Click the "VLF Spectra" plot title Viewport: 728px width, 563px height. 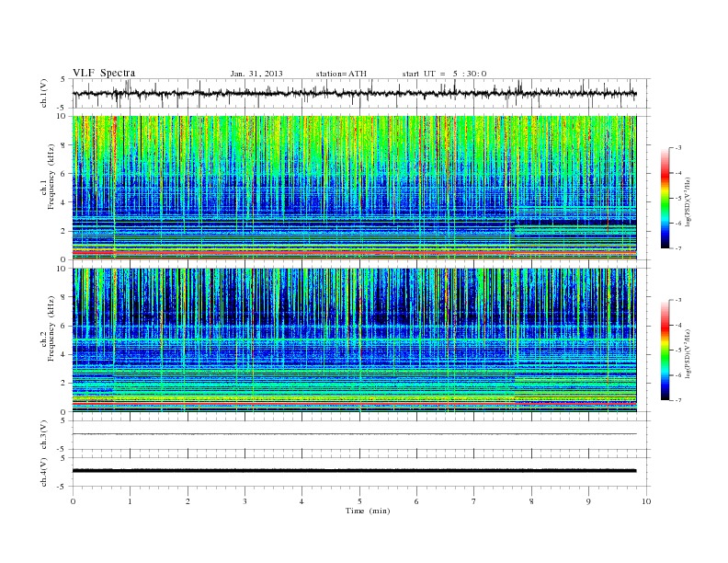[x=104, y=73]
